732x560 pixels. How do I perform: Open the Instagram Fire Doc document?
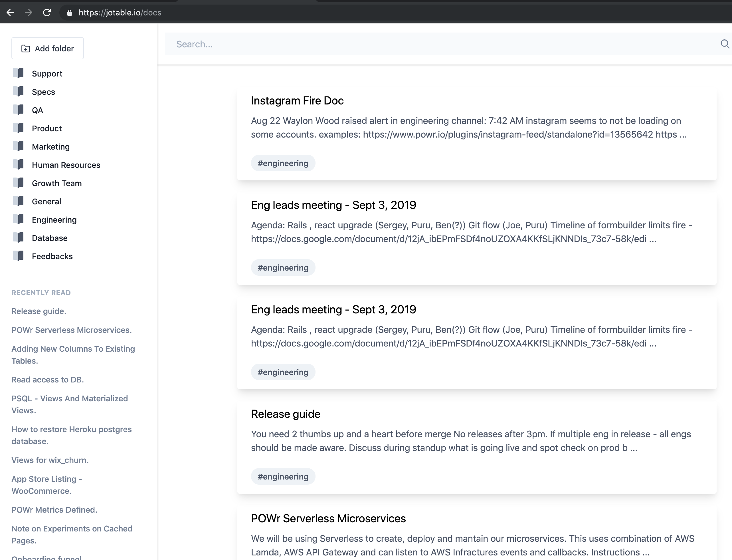[x=297, y=100]
